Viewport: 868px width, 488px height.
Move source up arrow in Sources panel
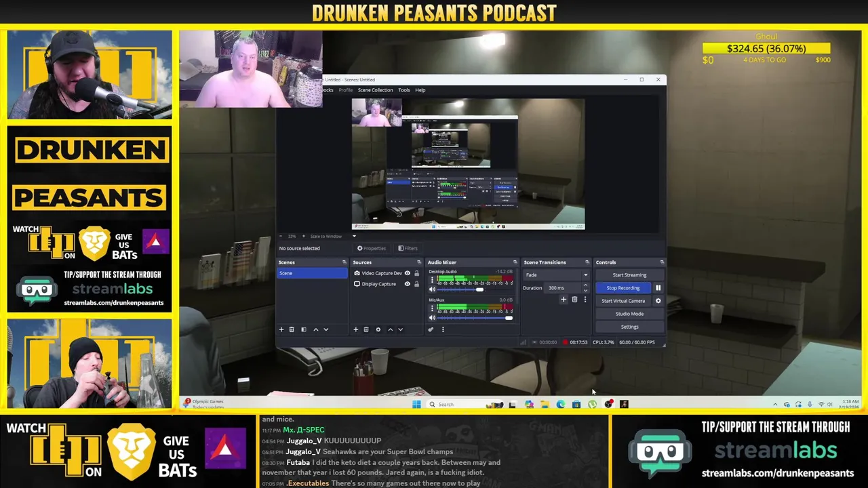pyautogui.click(x=390, y=329)
